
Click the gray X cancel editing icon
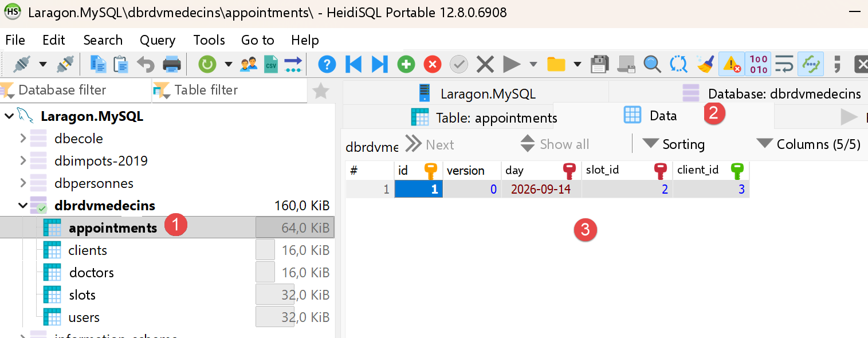485,64
